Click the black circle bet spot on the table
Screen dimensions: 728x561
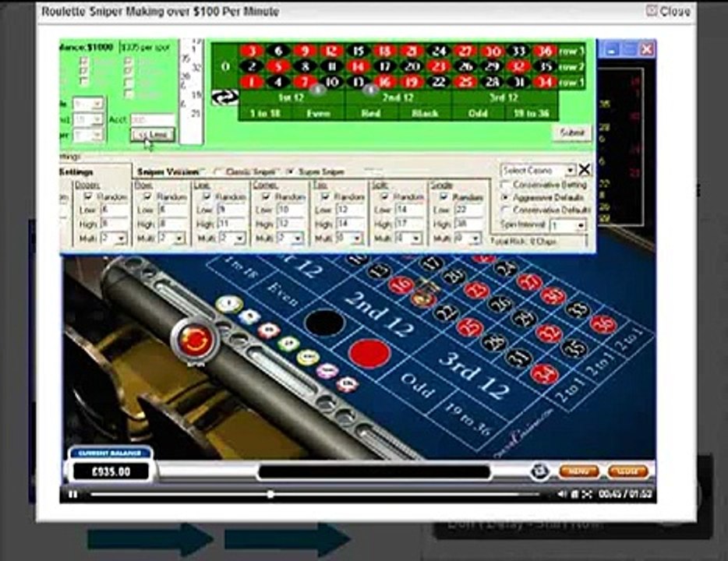pyautogui.click(x=324, y=323)
